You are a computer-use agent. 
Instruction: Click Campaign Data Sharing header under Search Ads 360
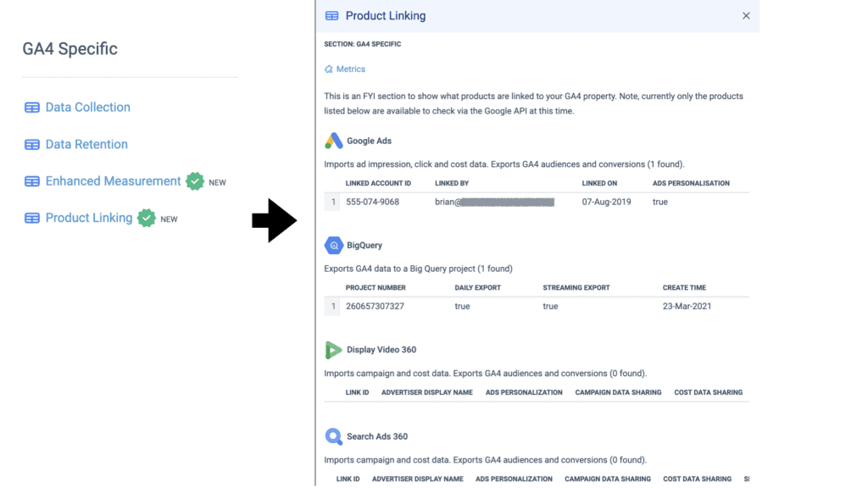(608, 480)
